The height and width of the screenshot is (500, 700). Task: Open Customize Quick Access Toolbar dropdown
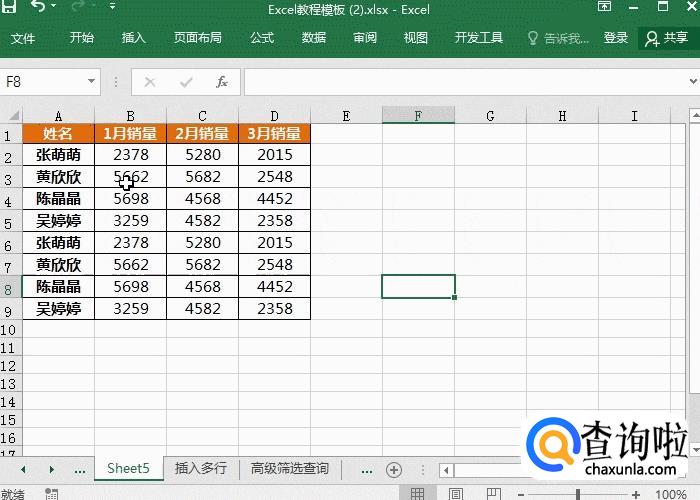tap(112, 6)
